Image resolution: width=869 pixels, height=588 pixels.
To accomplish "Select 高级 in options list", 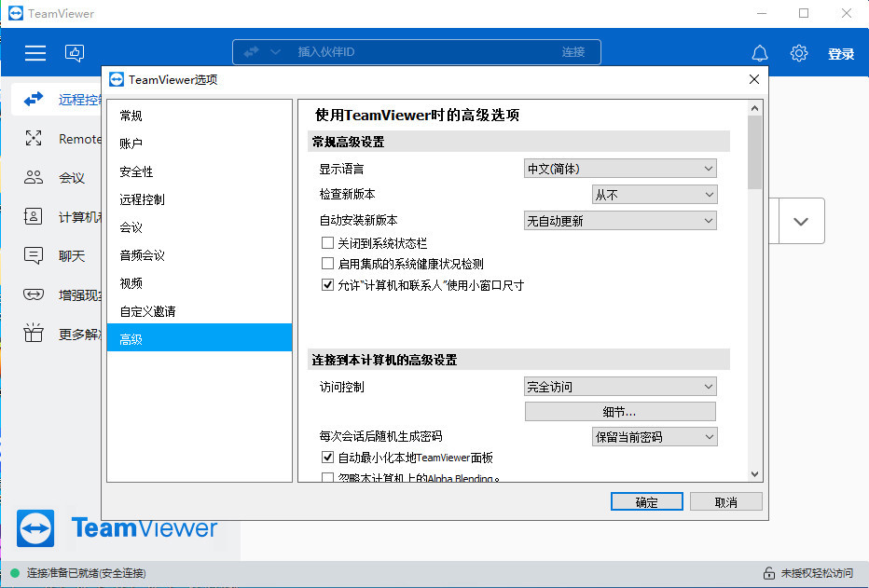I will [x=200, y=337].
